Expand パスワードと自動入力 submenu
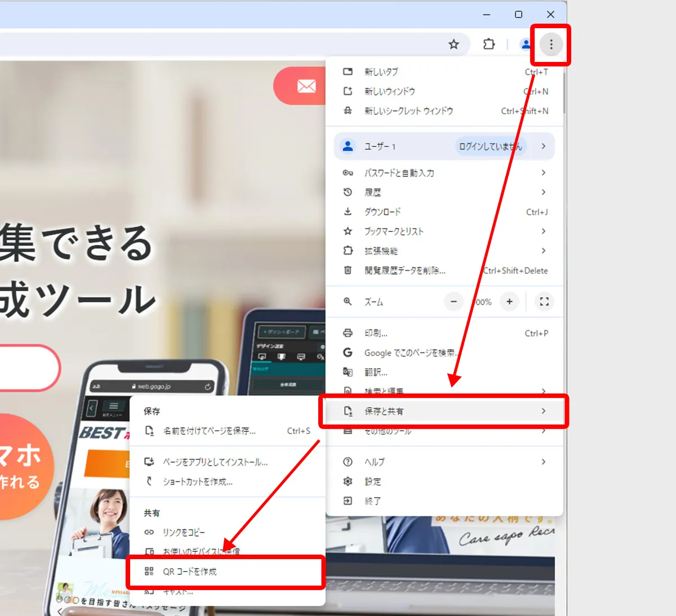The height and width of the screenshot is (616, 676). (x=543, y=173)
